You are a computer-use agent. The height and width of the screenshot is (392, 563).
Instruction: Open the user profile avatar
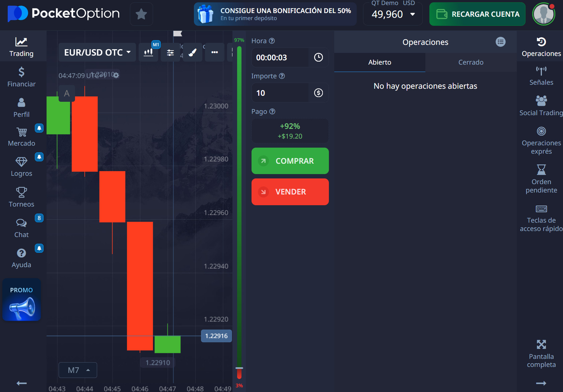[x=544, y=14]
